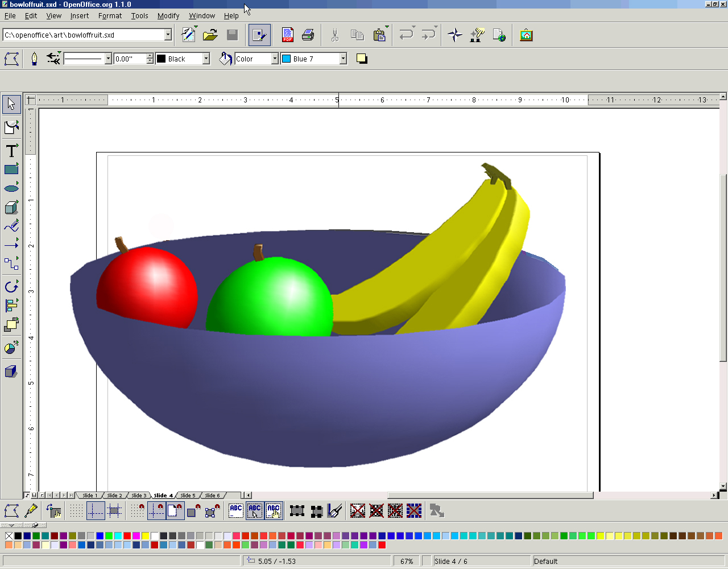This screenshot has height=569, width=728.
Task: Pick the yellow swatch in color bar
Action: click(146, 536)
